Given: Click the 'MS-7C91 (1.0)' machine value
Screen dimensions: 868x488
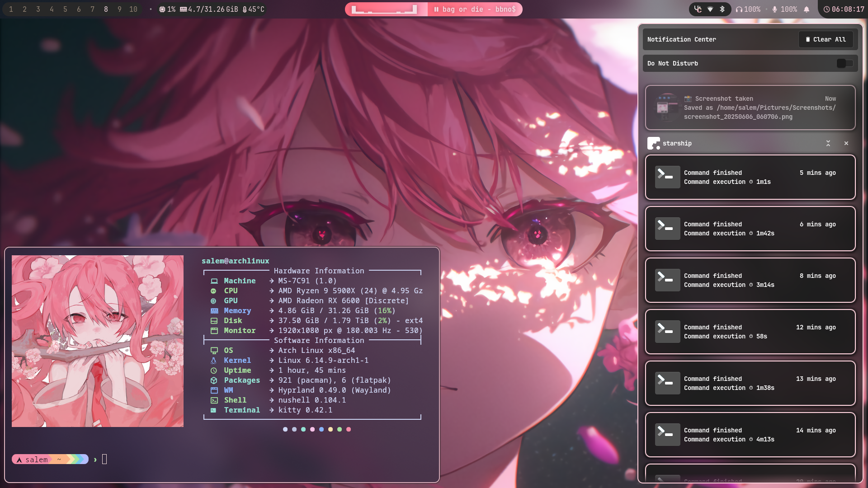Looking at the screenshot, I should tap(307, 281).
